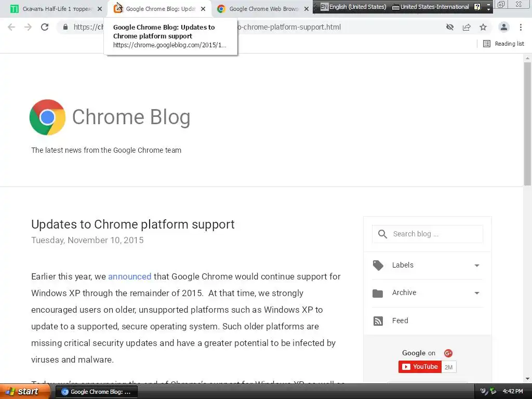
Task: Click the EN language bar indicator
Action: (324, 6)
